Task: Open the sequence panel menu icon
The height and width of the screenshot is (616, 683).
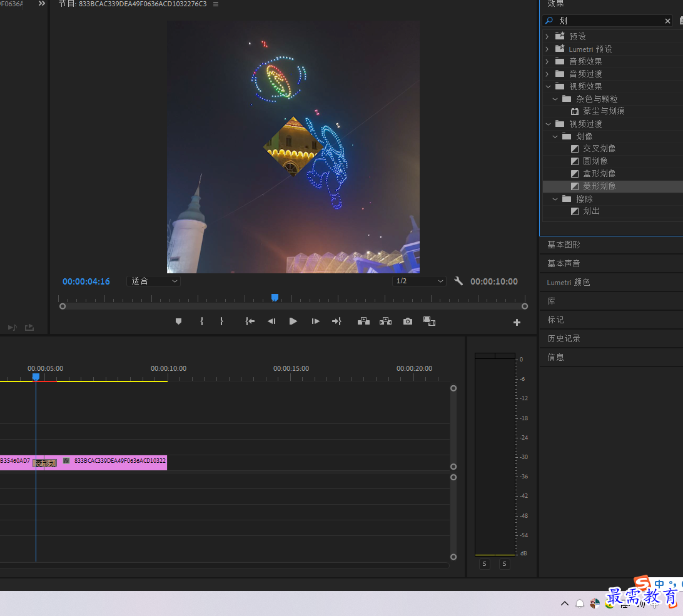Action: (x=216, y=4)
